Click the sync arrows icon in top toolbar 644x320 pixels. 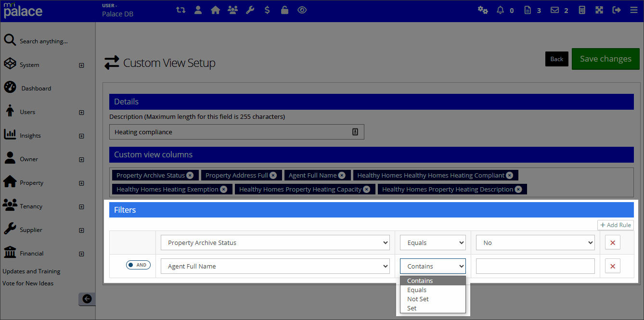point(180,10)
